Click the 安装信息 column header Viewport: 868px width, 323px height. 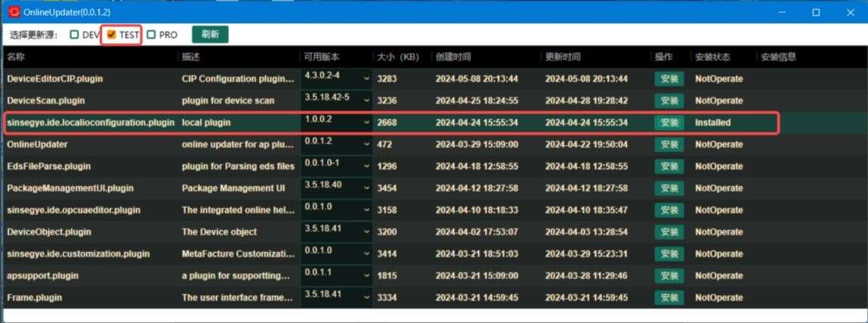[x=778, y=57]
